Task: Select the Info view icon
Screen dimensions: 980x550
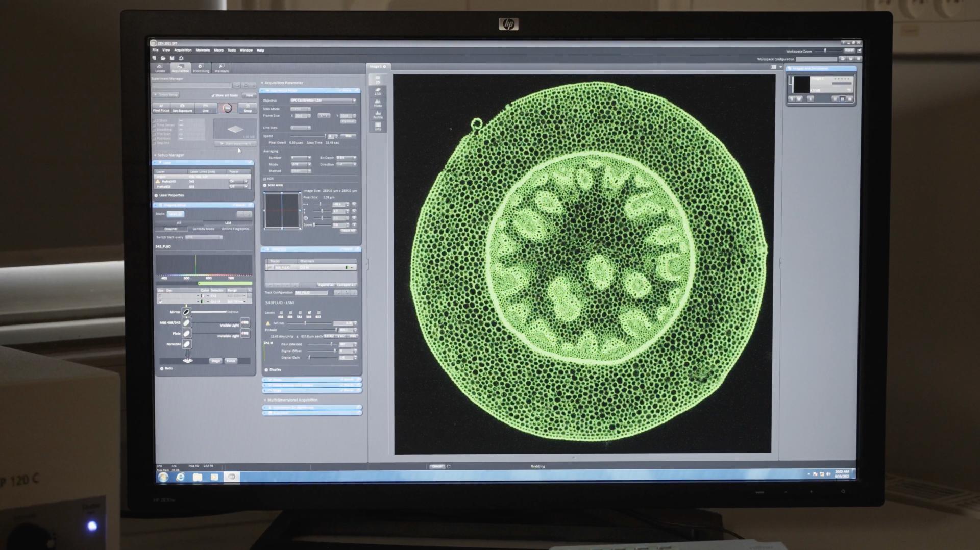Action: coord(378,127)
